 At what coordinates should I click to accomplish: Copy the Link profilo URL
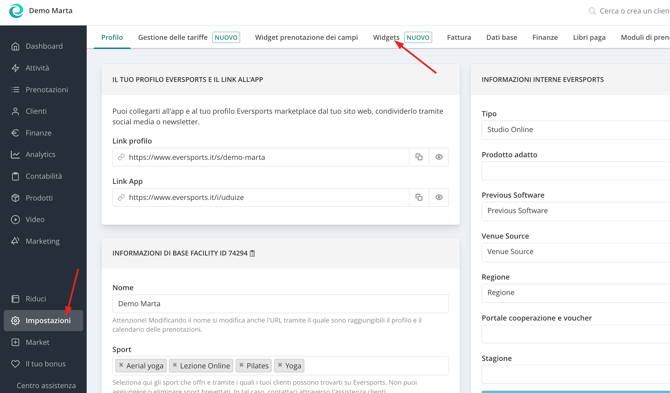(x=419, y=157)
